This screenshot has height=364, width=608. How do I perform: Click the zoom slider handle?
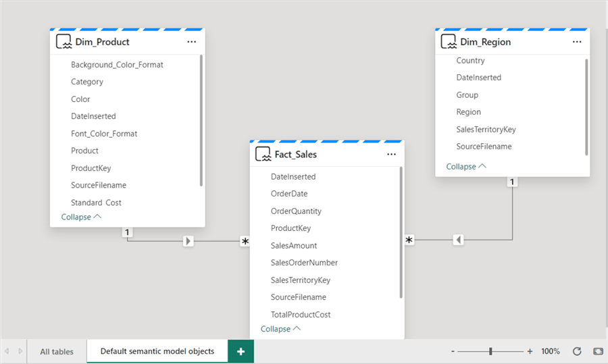[x=490, y=351]
